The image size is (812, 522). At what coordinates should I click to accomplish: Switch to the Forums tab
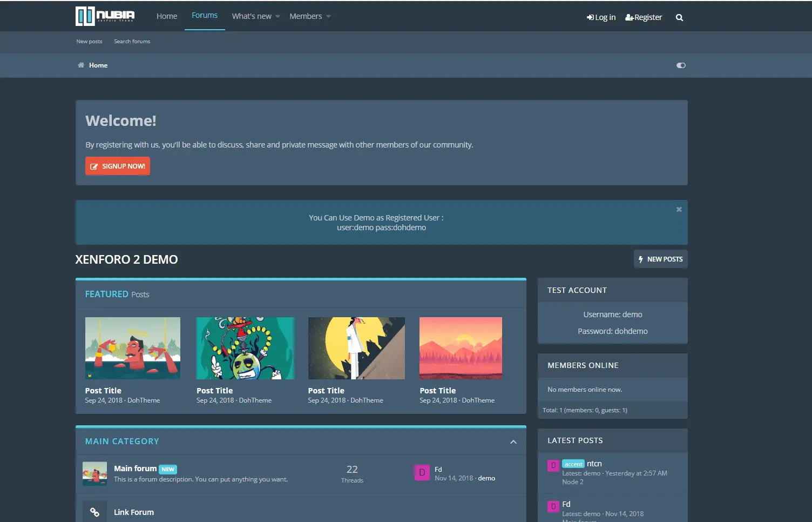pyautogui.click(x=205, y=16)
